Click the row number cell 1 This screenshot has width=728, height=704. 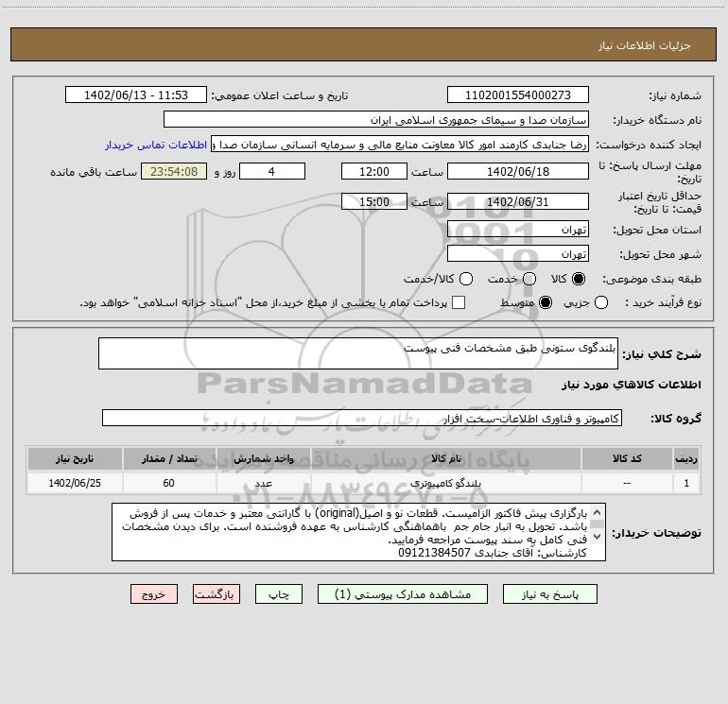(x=686, y=483)
